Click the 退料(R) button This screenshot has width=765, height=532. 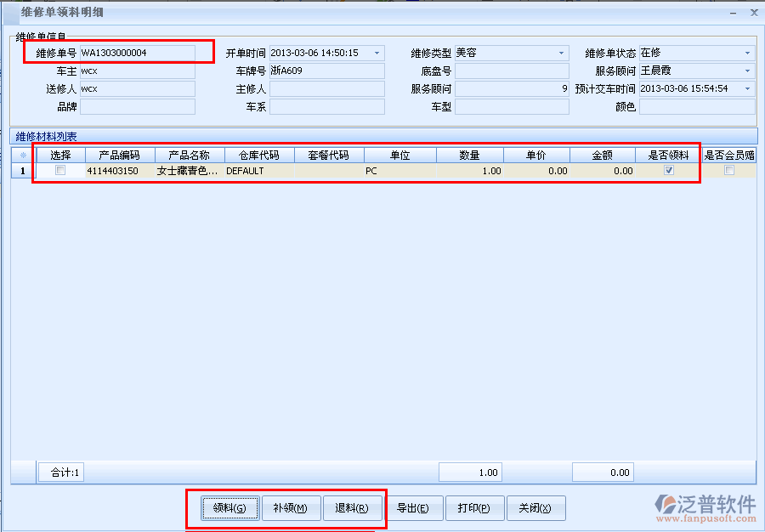pyautogui.click(x=352, y=508)
